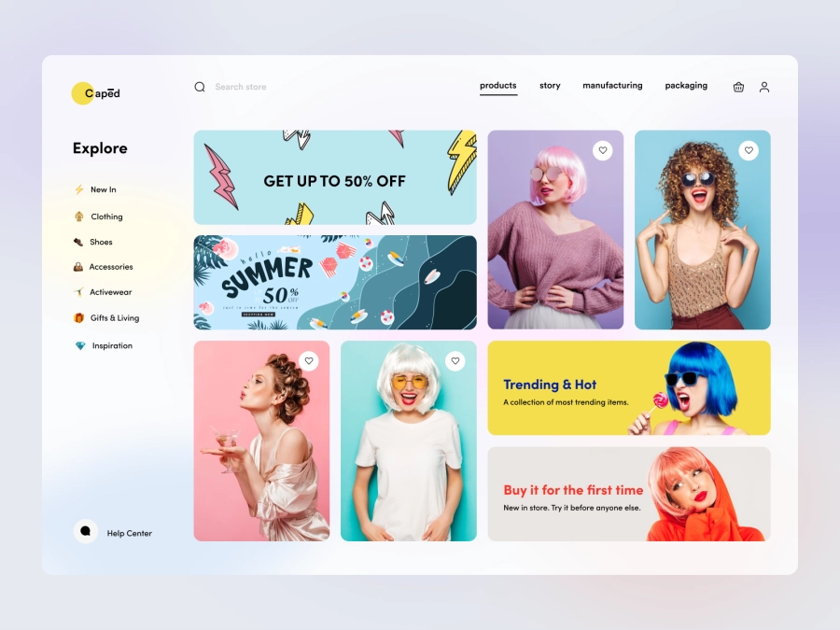Open the user account icon
Screen dimensions: 840x630
(x=764, y=87)
